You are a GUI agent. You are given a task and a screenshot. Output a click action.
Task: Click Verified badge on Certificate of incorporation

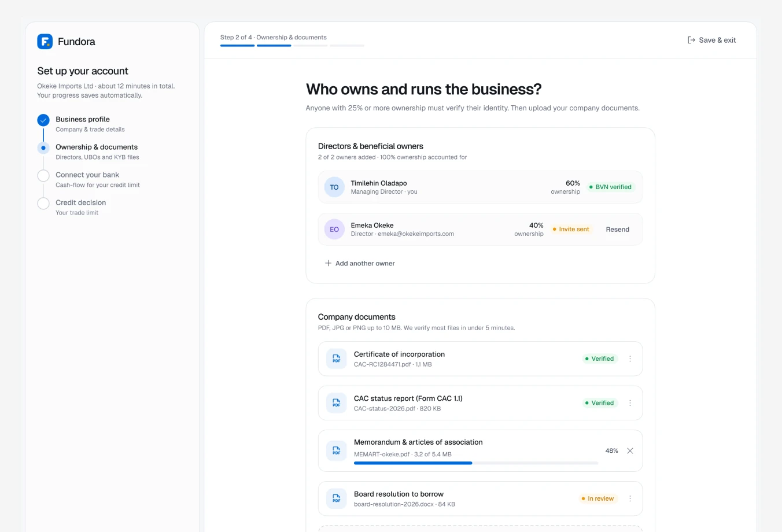599,359
